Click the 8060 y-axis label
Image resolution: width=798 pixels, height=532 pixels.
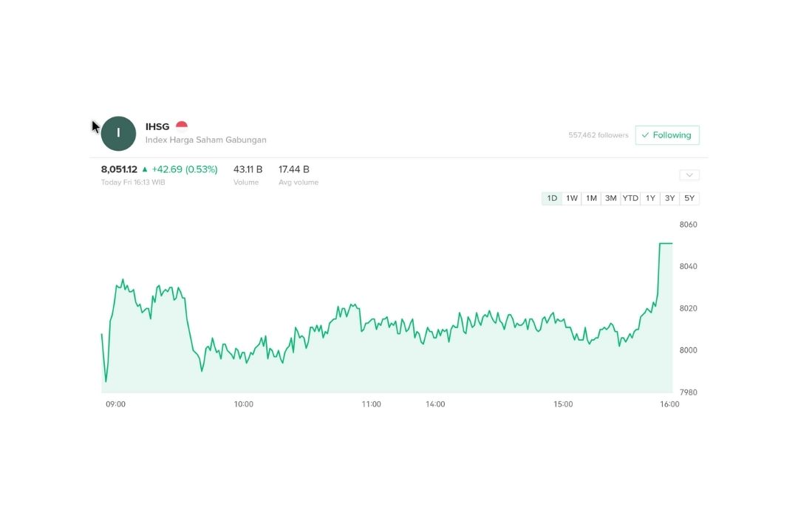(x=688, y=225)
